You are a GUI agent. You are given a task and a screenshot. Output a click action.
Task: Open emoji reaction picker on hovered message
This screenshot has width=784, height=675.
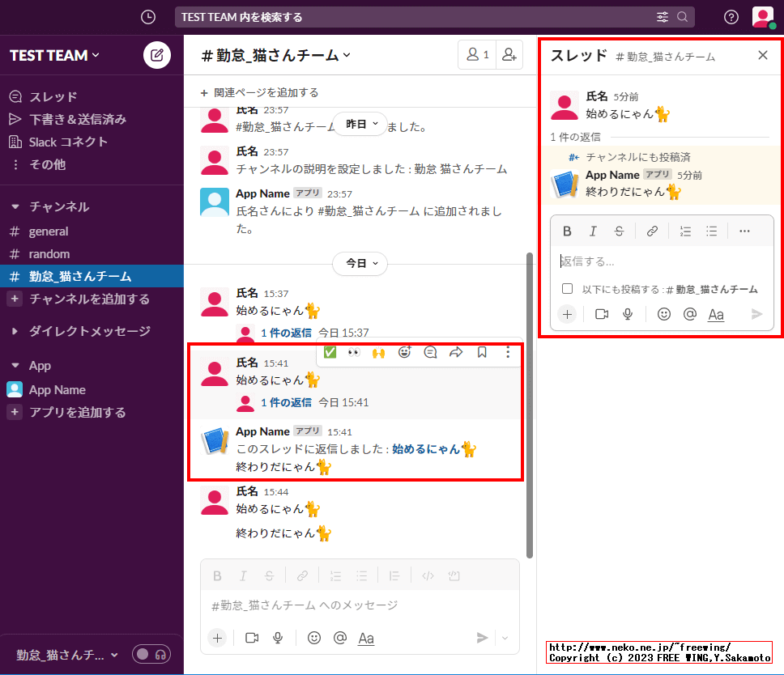tap(404, 352)
